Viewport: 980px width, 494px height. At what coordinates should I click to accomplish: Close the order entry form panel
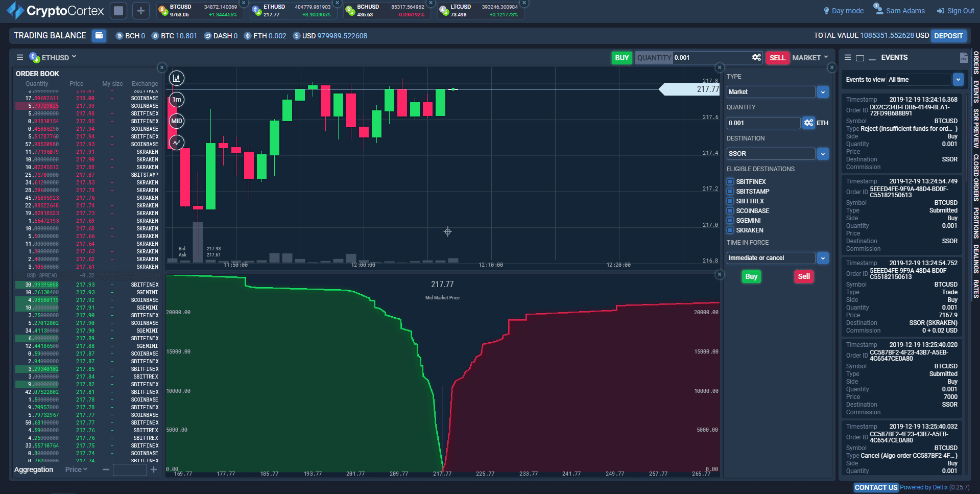[832, 67]
